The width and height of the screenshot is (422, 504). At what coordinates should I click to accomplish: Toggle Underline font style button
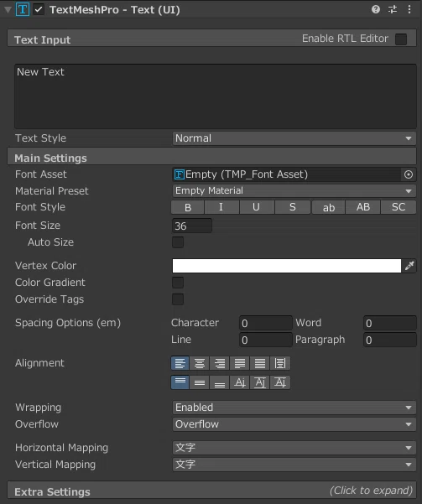coord(257,207)
